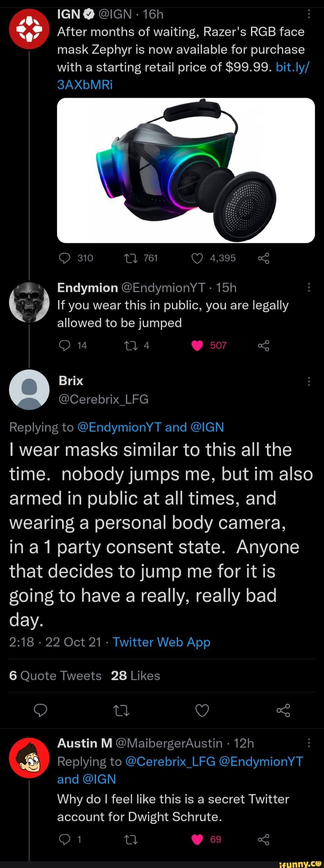Open more options on IGN's tweet
Viewport: 324px width, 868px height.
pos(309,14)
